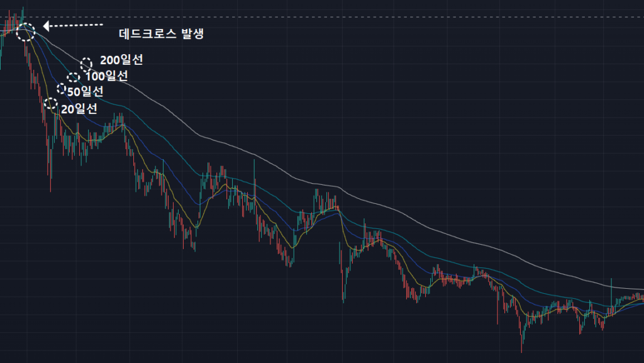644x363 pixels.
Task: Click the dashed circle marking the dead cross
Action: click(x=25, y=32)
